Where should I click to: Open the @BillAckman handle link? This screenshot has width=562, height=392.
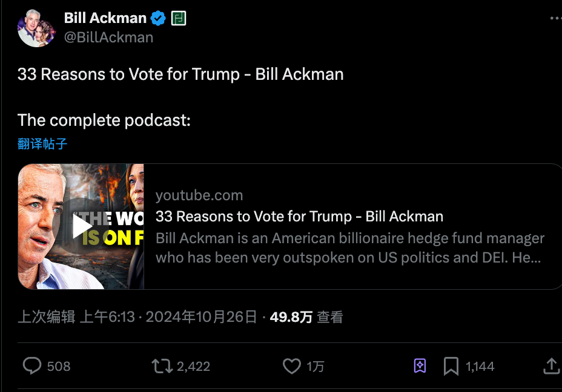click(x=108, y=38)
